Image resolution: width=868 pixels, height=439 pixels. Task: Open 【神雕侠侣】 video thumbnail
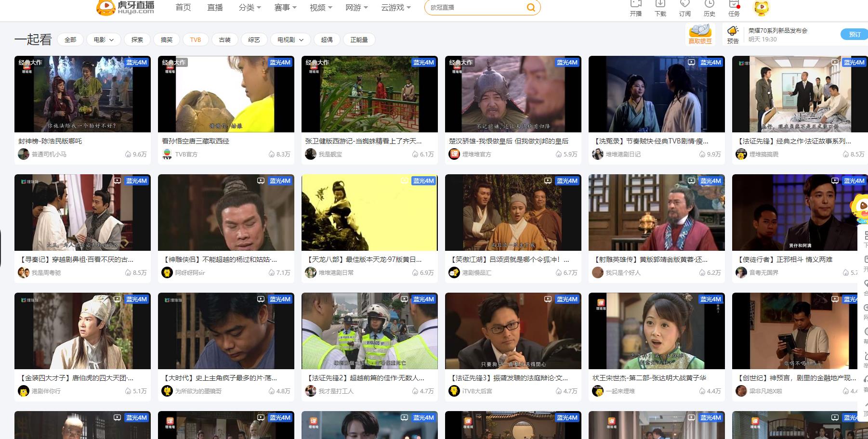coord(226,212)
